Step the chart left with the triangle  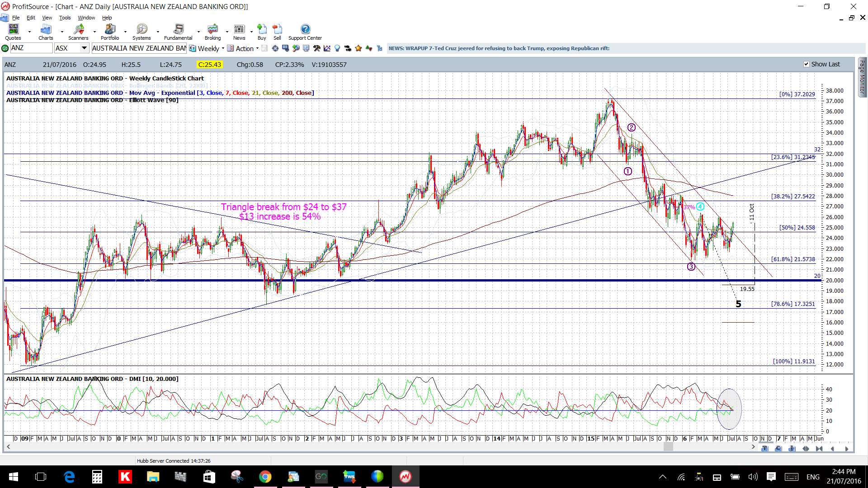833,449
